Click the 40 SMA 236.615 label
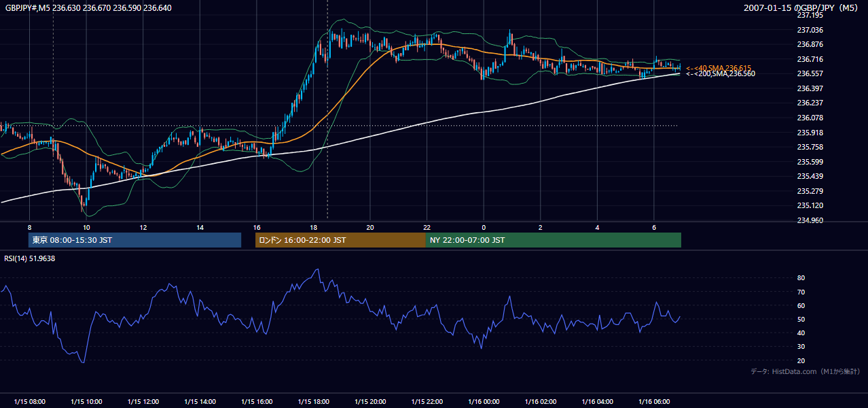The image size is (868, 408). [719, 68]
